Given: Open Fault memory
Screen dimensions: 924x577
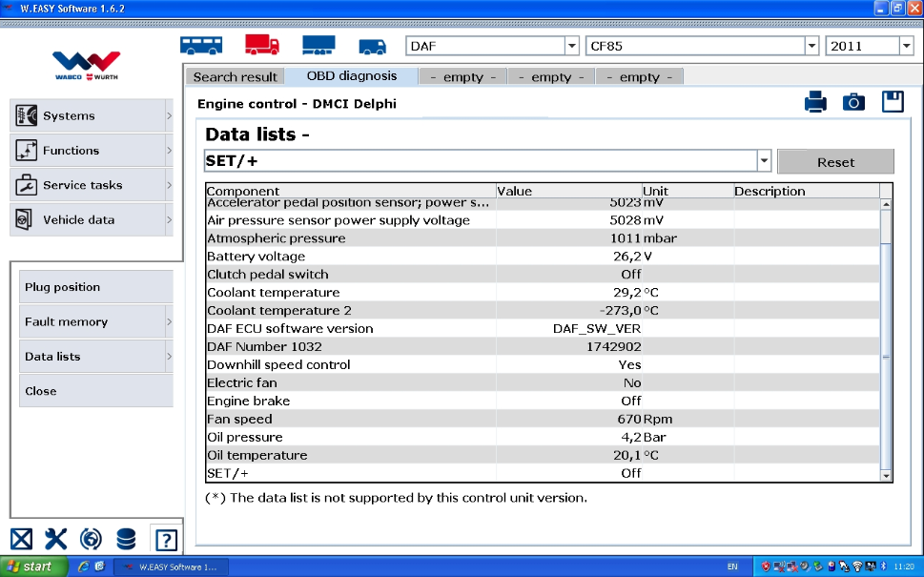Looking at the screenshot, I should [96, 321].
